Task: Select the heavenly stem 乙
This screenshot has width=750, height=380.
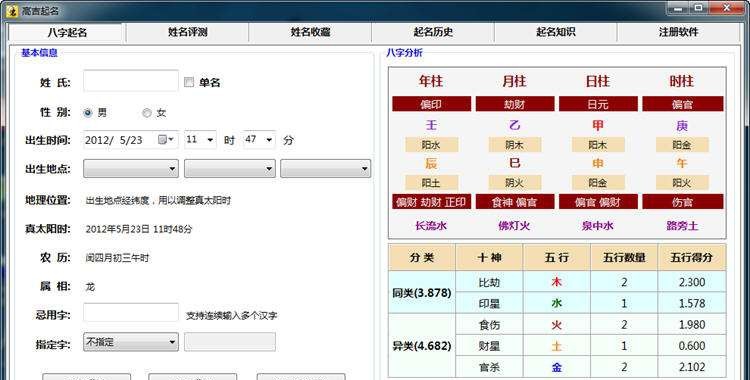Action: click(x=515, y=125)
